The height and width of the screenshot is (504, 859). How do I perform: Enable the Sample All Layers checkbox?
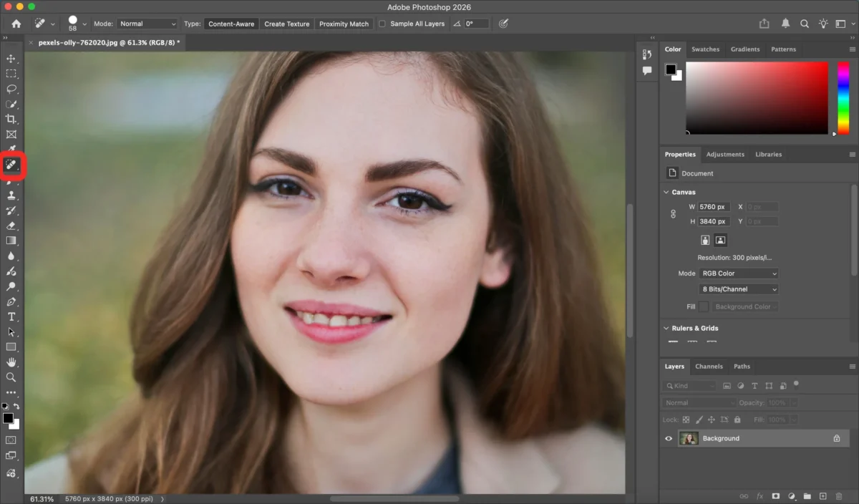[382, 24]
